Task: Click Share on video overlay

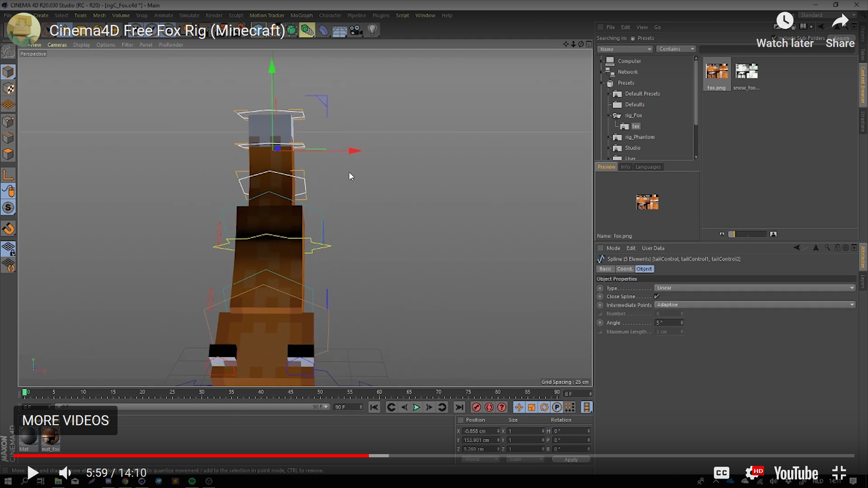Action: pos(840,30)
